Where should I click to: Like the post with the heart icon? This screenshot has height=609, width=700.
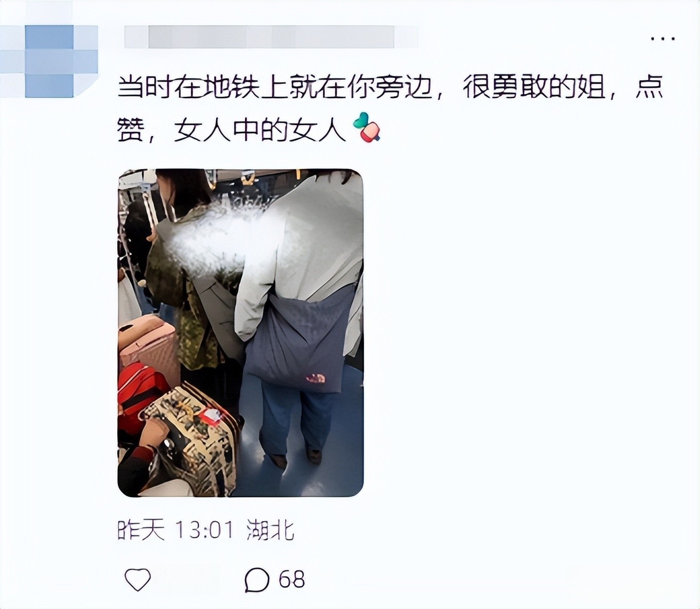[x=138, y=580]
